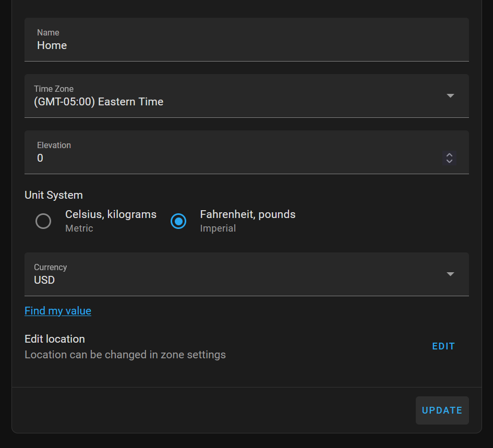Select the Celsius, kilograms radio button

click(x=43, y=221)
